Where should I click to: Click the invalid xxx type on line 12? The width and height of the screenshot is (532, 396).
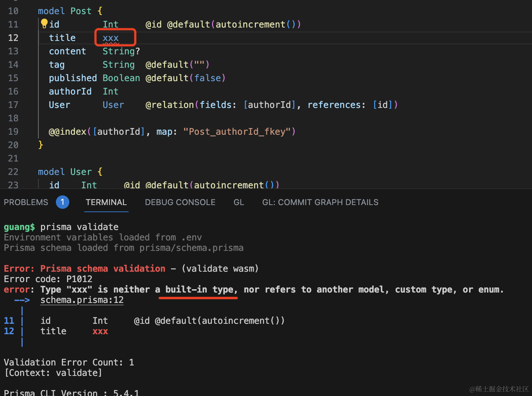click(111, 38)
